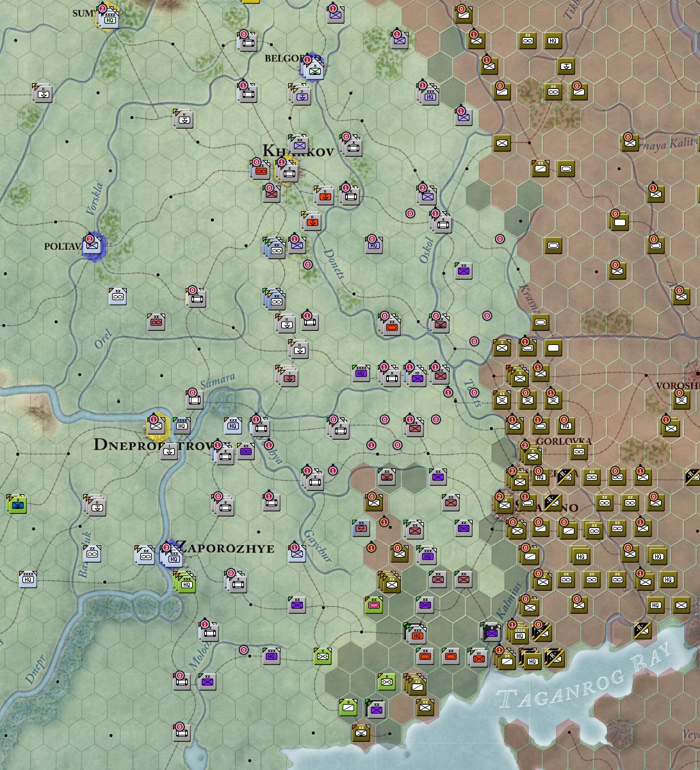700x770 pixels.
Task: Click green infantry counter east of purple XXX HQ
Action: [323, 655]
